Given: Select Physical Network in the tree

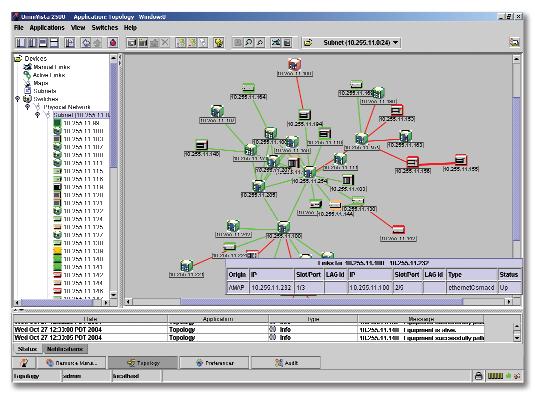Looking at the screenshot, I should [x=67, y=107].
